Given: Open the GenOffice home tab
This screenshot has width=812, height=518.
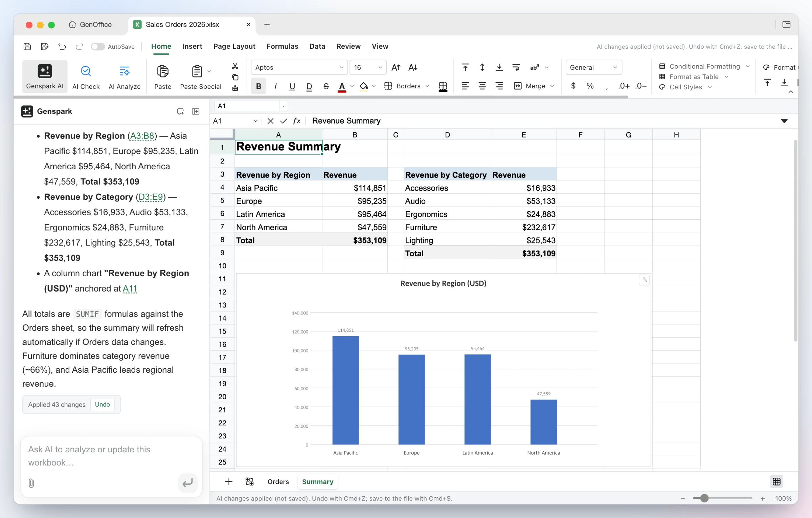Looking at the screenshot, I should pyautogui.click(x=90, y=24).
